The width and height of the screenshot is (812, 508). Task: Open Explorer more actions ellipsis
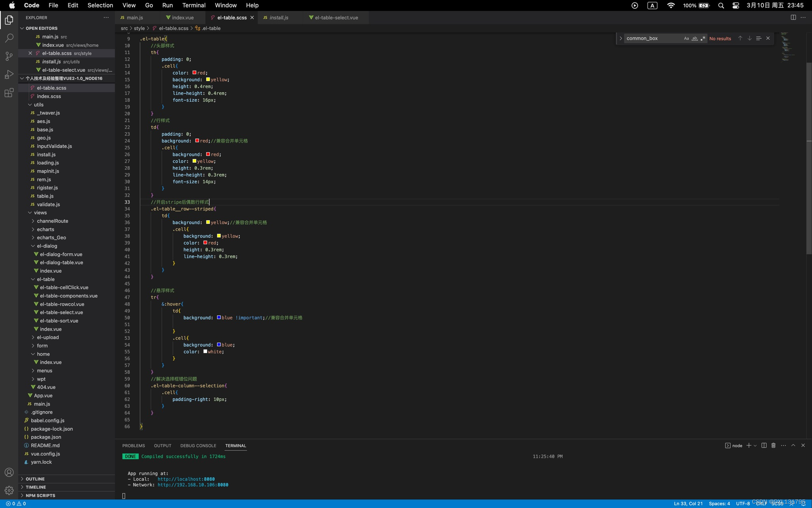click(106, 17)
